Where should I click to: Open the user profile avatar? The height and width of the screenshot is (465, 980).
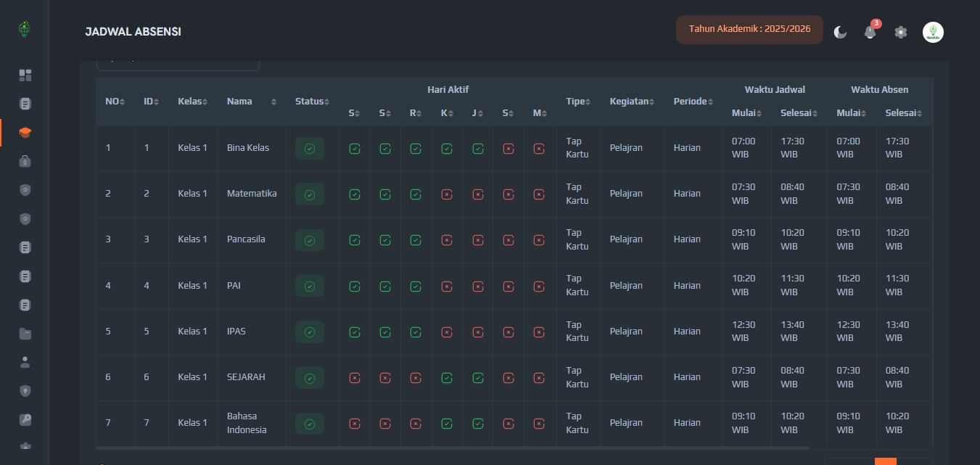coord(933,32)
